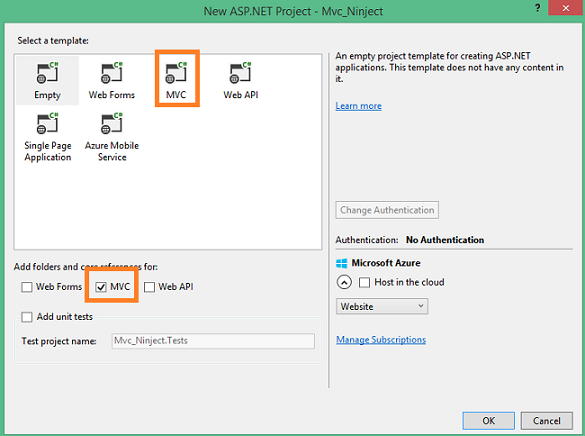Enable the Web API references checkbox

click(149, 287)
